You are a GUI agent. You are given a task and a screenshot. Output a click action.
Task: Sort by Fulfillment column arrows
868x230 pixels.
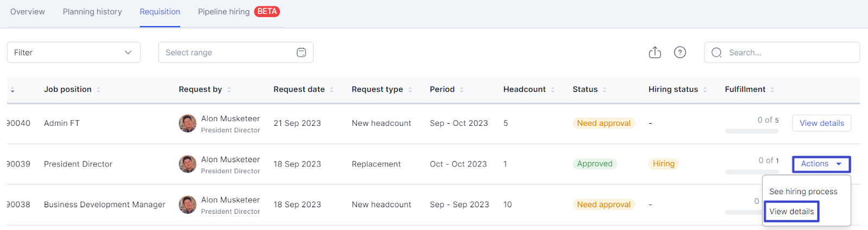pos(772,90)
